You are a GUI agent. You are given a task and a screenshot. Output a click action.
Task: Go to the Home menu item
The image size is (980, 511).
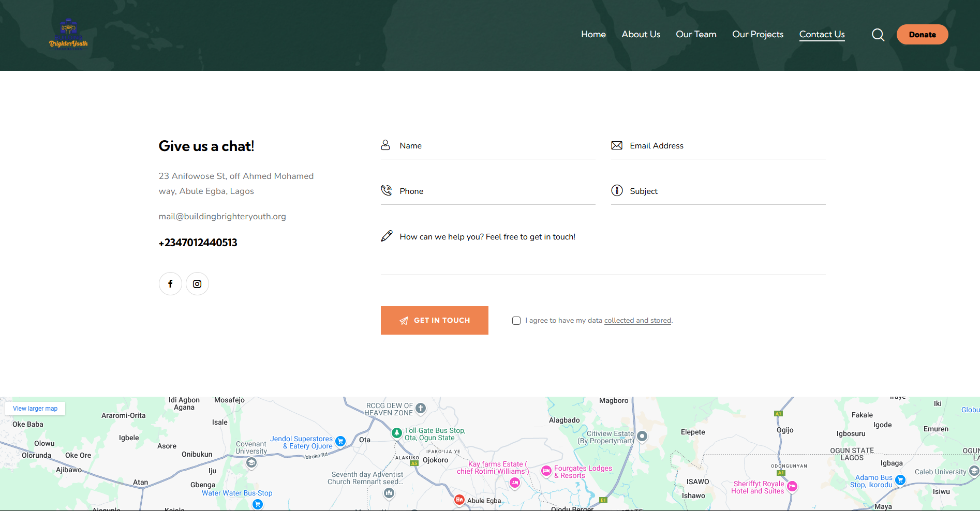[x=593, y=35]
